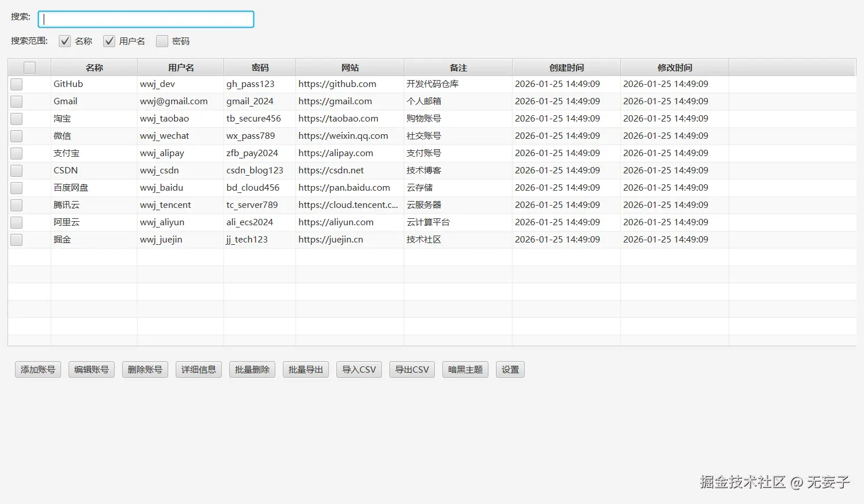Select the 微信 row checkbox
The width and height of the screenshot is (864, 504).
[x=16, y=136]
